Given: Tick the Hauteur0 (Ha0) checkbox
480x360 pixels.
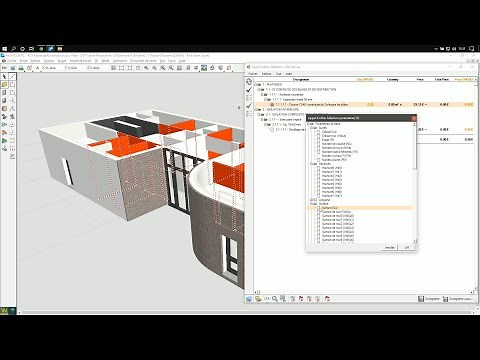Looking at the screenshot, I should click(x=318, y=168).
